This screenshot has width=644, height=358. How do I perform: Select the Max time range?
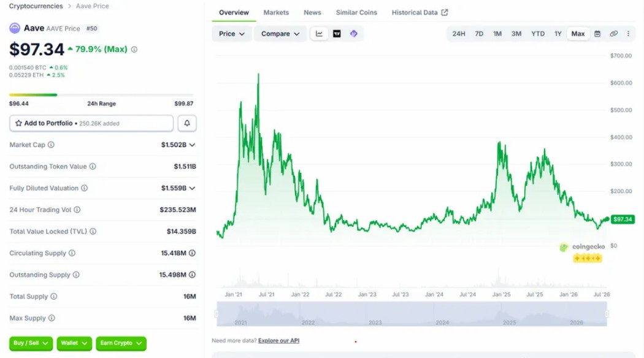click(x=578, y=34)
